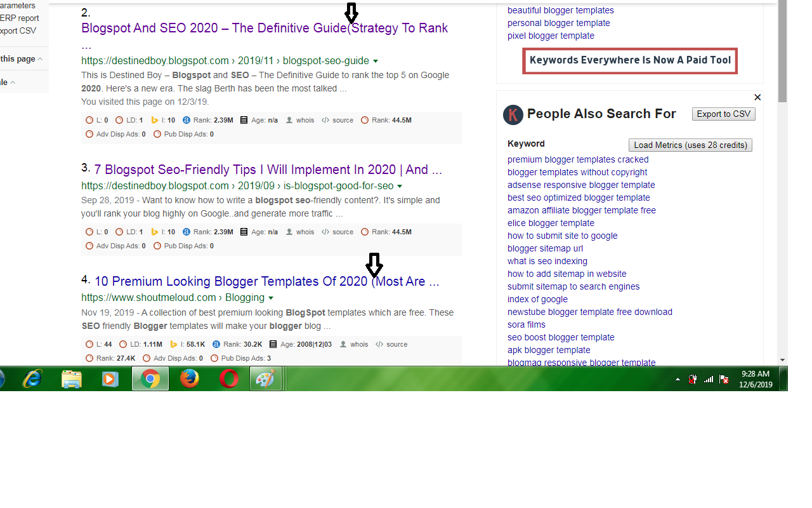Switch to Google Chrome in the taskbar
The width and height of the screenshot is (812, 508).
tap(150, 379)
